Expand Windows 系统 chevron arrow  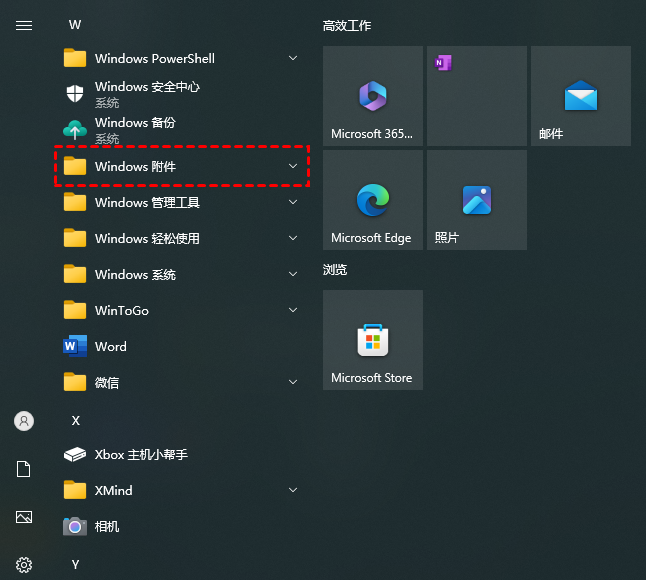coord(293,274)
